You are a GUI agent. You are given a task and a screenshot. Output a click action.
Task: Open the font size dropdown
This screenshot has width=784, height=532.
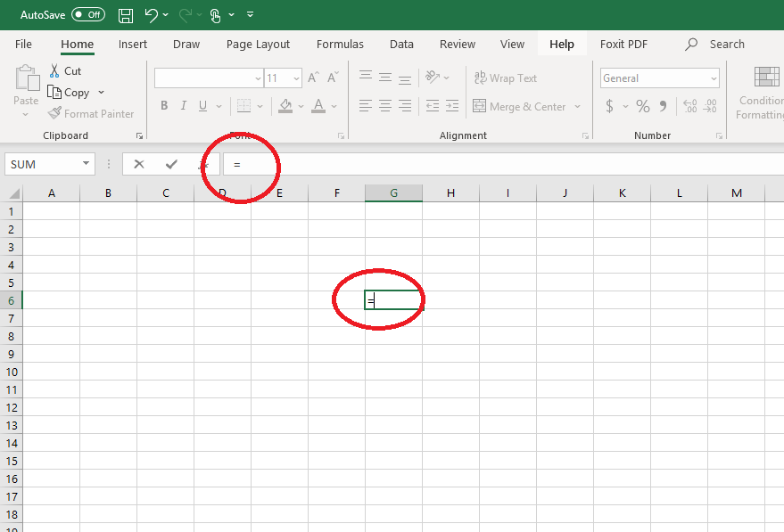pos(295,78)
